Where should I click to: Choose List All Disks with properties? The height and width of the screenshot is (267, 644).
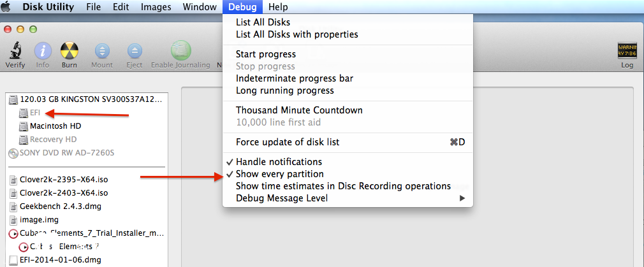[296, 34]
